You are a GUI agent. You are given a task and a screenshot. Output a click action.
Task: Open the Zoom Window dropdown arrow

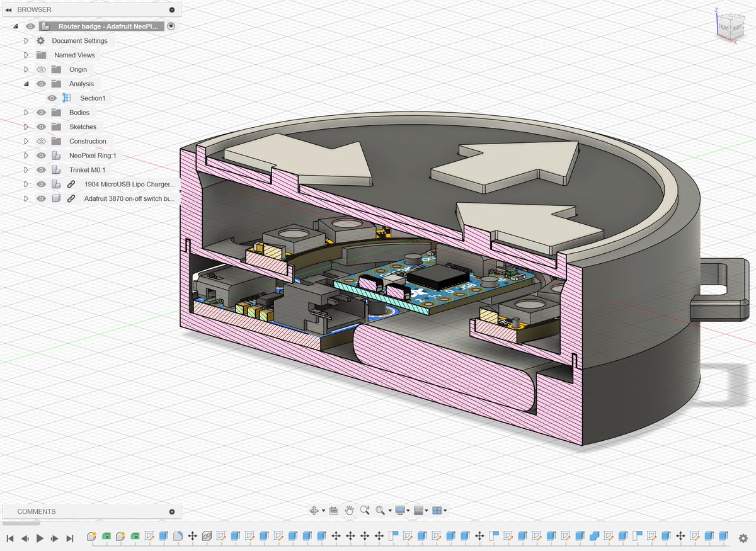click(x=389, y=511)
